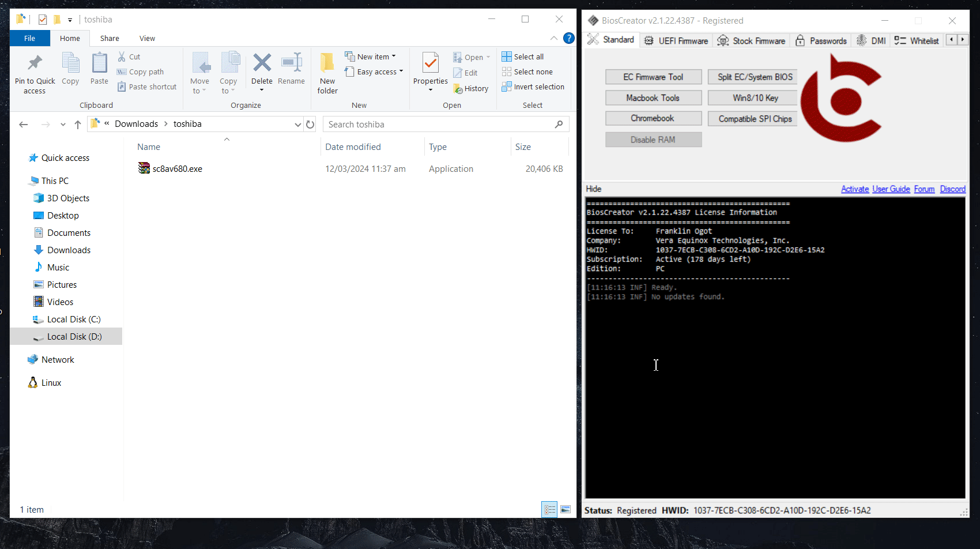Refresh the toshiba folder view
The width and height of the screenshot is (980, 549).
(310, 124)
